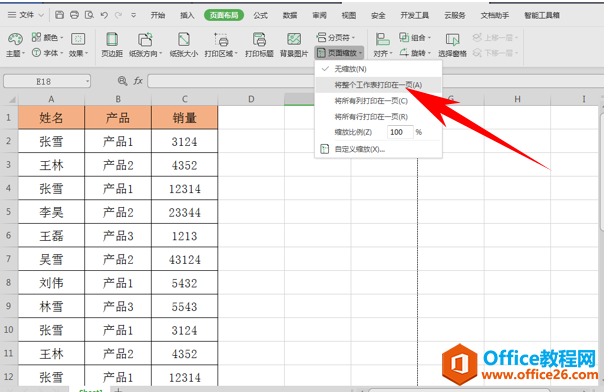This screenshot has width=605, height=392.
Task: Open the 开发工具 tab
Action: (x=415, y=15)
